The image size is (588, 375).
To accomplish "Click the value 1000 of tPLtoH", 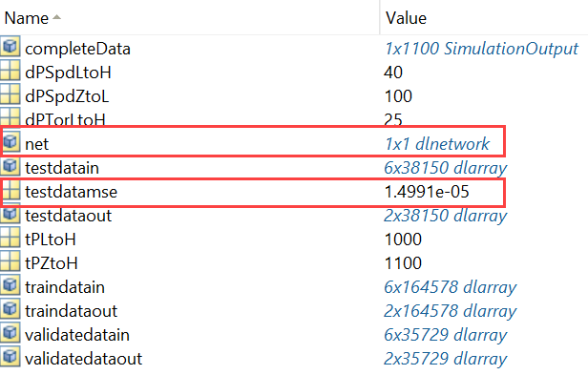I will click(404, 240).
